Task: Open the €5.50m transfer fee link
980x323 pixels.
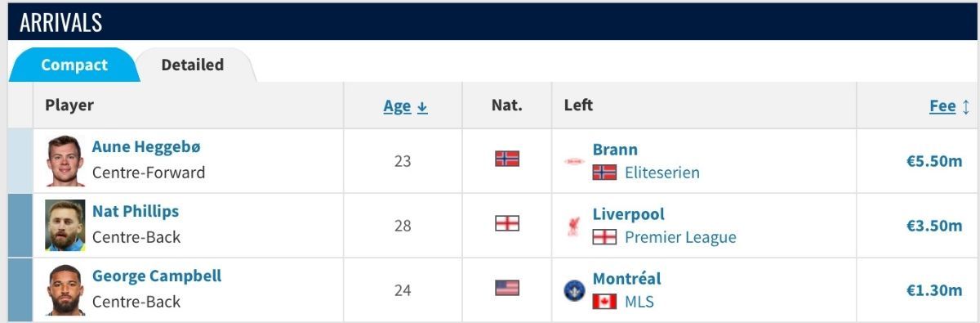Action: click(934, 161)
